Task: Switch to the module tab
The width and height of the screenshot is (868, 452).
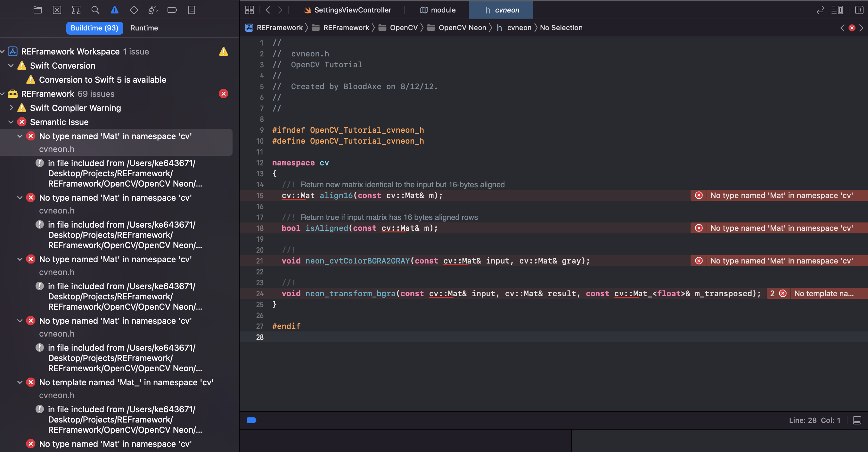Action: tap(438, 10)
